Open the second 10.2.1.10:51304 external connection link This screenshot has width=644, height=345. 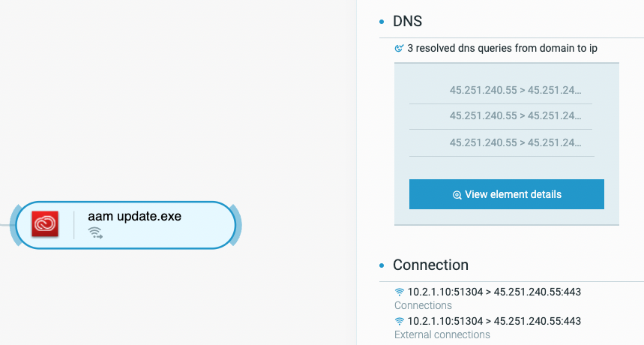tap(494, 321)
